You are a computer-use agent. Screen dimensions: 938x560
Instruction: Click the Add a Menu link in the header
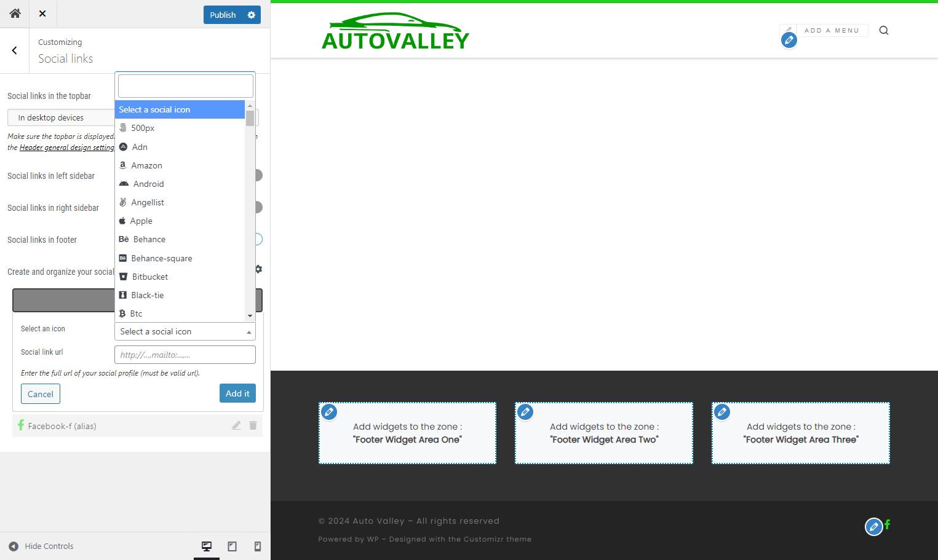coord(832,30)
